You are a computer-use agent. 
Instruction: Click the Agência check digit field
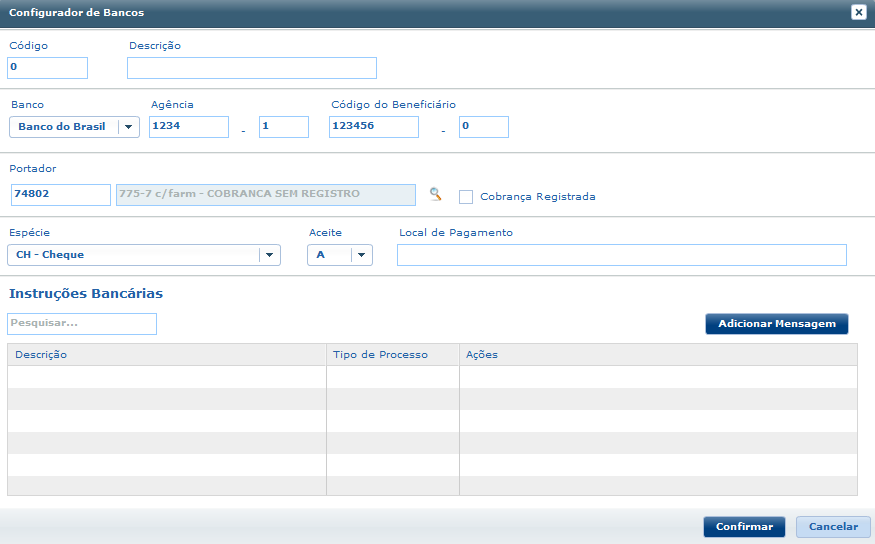(x=283, y=127)
